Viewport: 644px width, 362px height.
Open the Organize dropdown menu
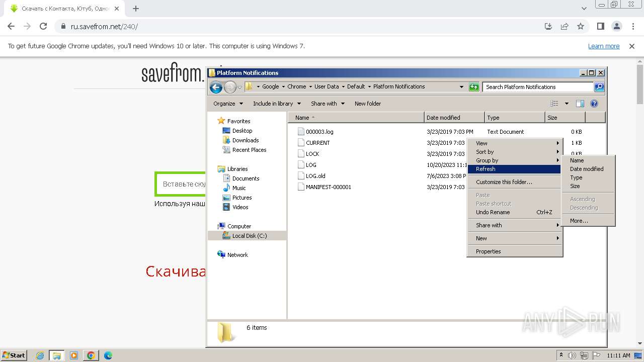coord(228,104)
